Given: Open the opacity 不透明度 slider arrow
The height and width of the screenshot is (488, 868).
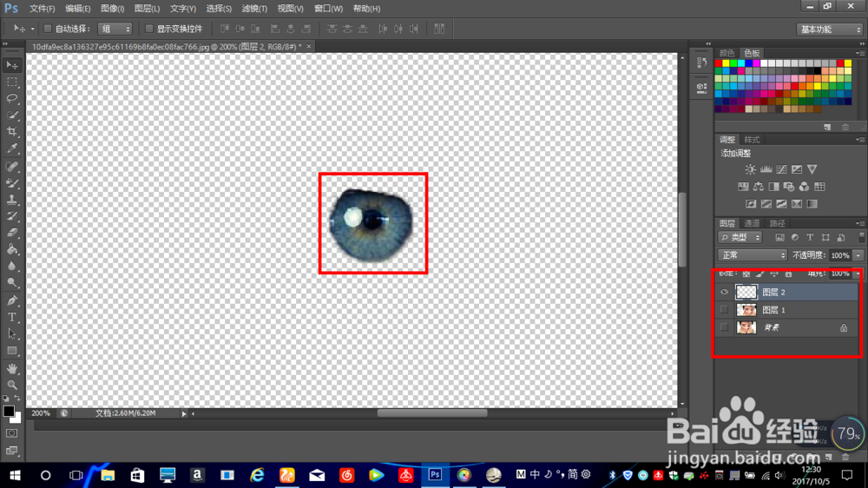Looking at the screenshot, I should pyautogui.click(x=858, y=255).
